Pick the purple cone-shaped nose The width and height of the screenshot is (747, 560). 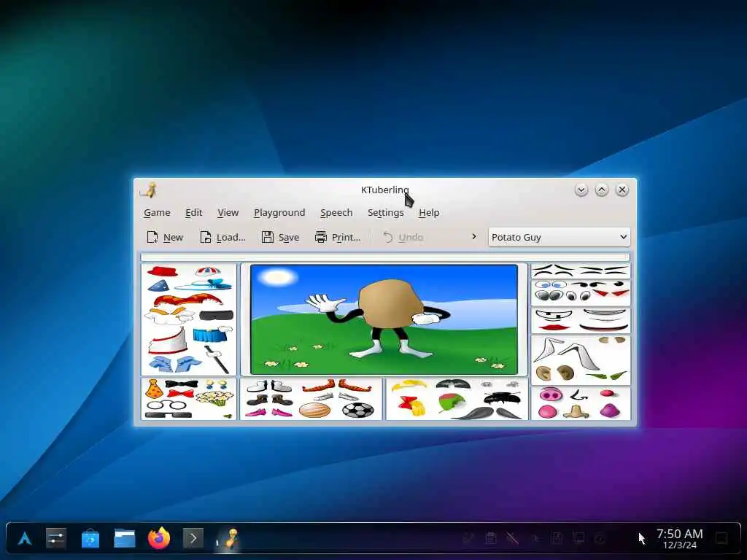coord(609,410)
